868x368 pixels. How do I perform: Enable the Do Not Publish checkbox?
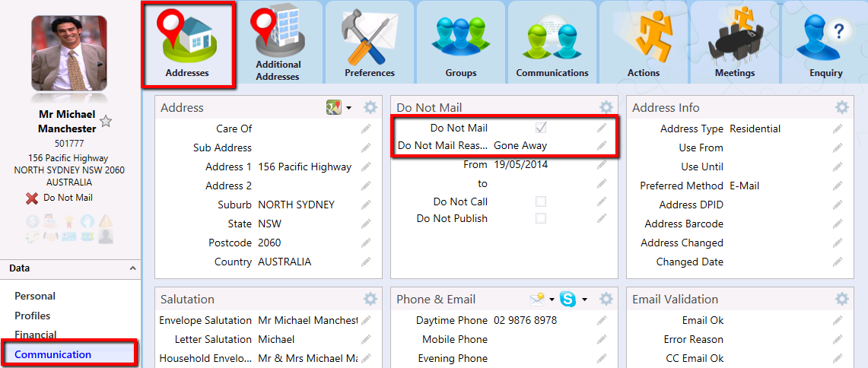point(541,218)
